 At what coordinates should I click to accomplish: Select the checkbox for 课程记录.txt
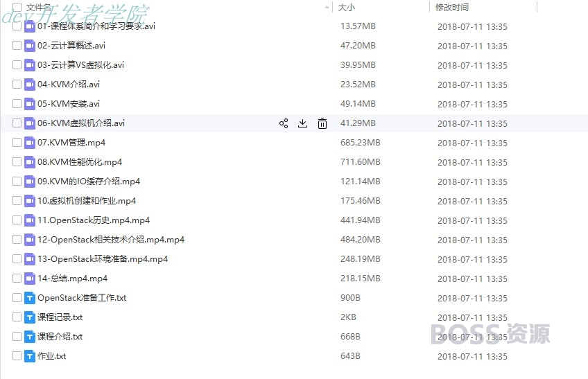(x=17, y=317)
